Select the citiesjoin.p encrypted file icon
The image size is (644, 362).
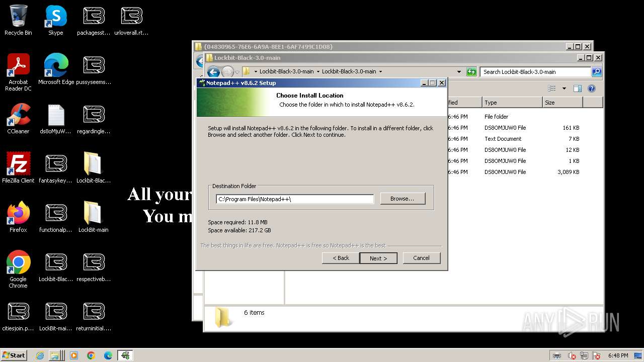(x=18, y=316)
